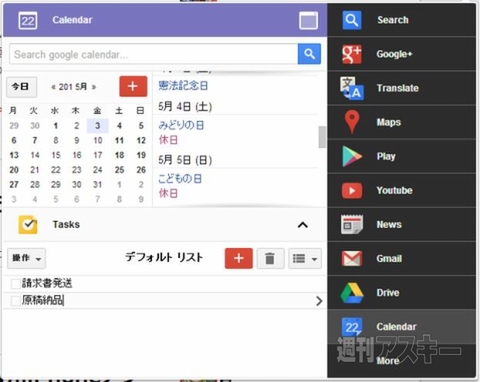Check the 請求書発送 task checkbox

click(x=15, y=284)
